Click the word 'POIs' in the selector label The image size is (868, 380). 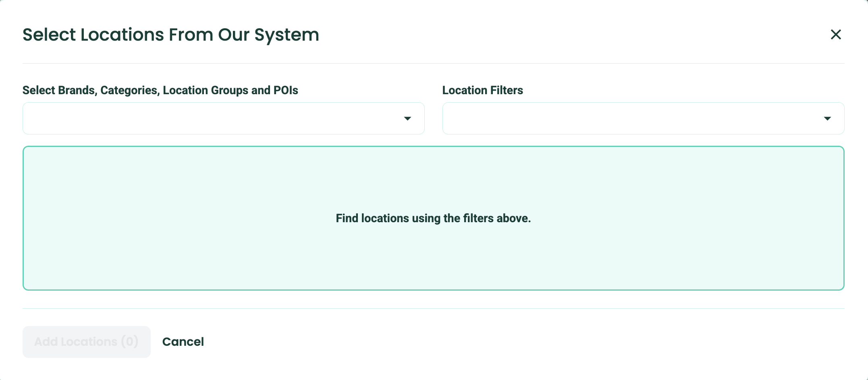click(x=286, y=90)
